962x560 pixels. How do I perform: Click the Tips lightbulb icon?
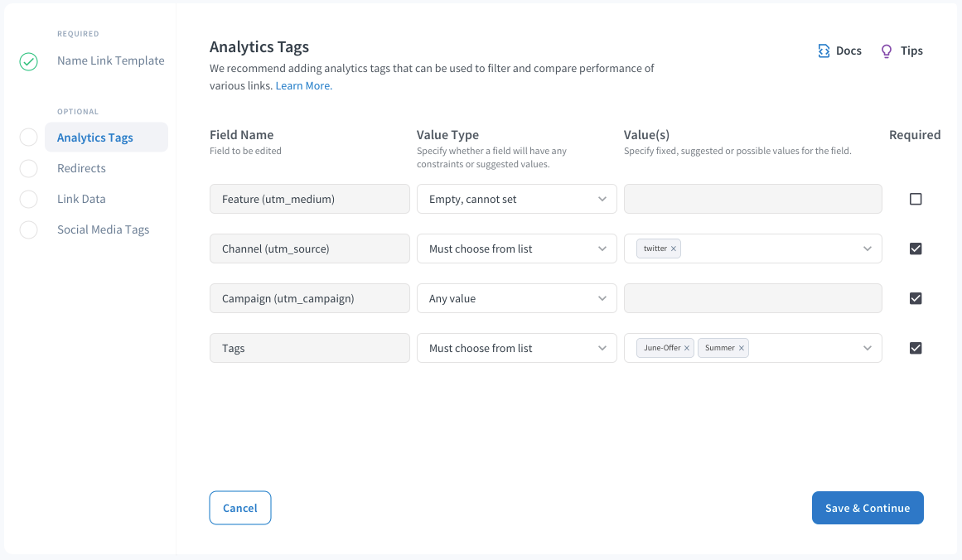click(886, 51)
